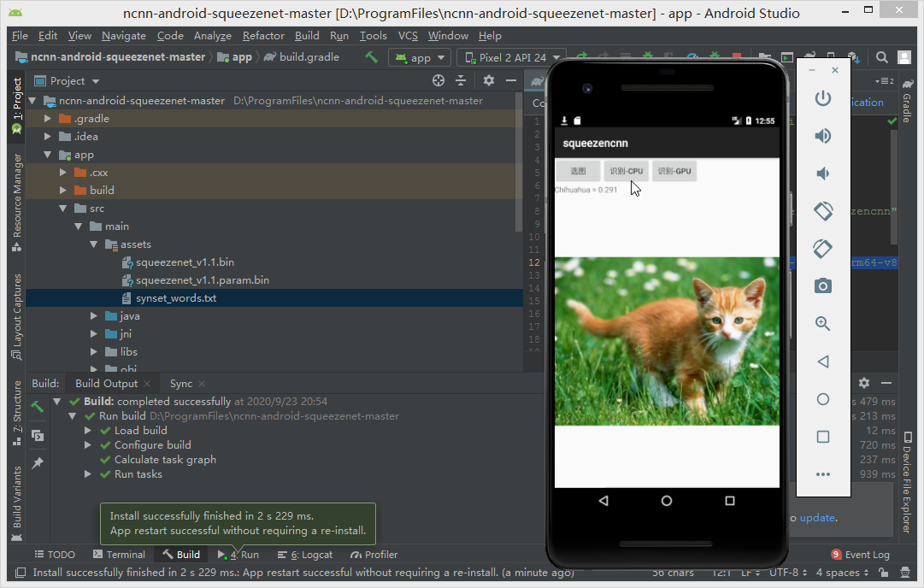Open the app run configuration dropdown
Screen dimensions: 924x588
click(420, 58)
